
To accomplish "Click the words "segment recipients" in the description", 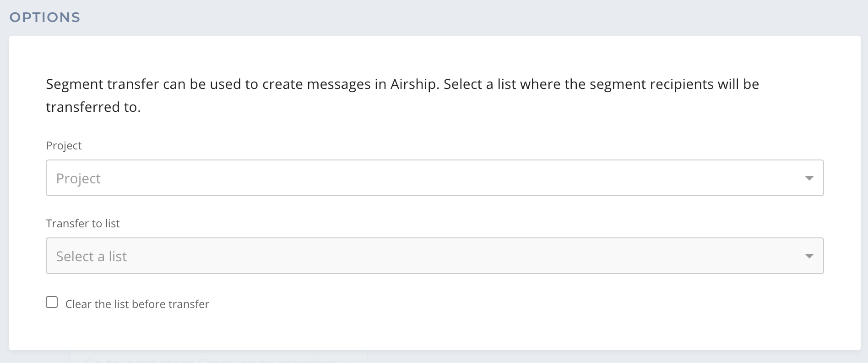I will coord(651,84).
